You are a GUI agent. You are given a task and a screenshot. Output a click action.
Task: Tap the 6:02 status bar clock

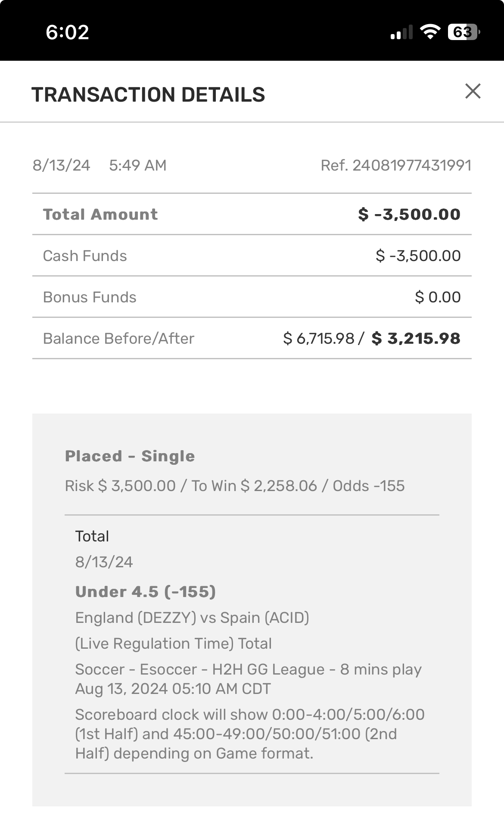click(67, 32)
